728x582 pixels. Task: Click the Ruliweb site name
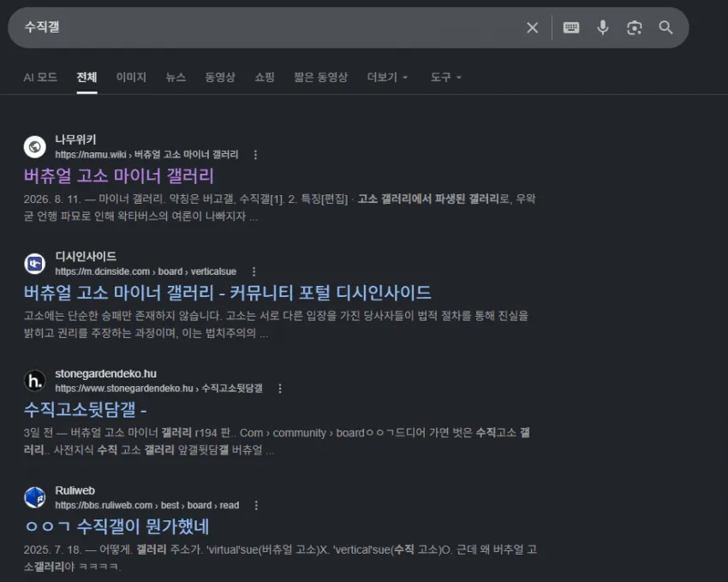[75, 490]
